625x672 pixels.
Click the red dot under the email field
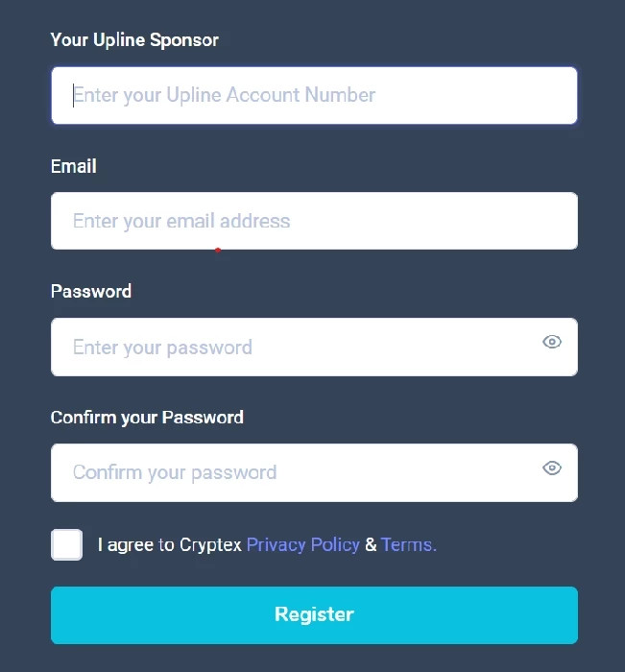(218, 251)
